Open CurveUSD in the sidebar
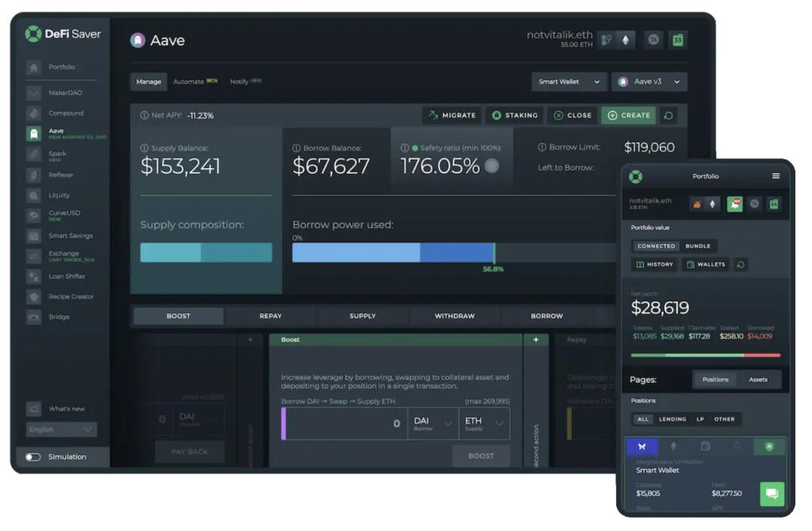This screenshot has height=531, width=812. 53,216
